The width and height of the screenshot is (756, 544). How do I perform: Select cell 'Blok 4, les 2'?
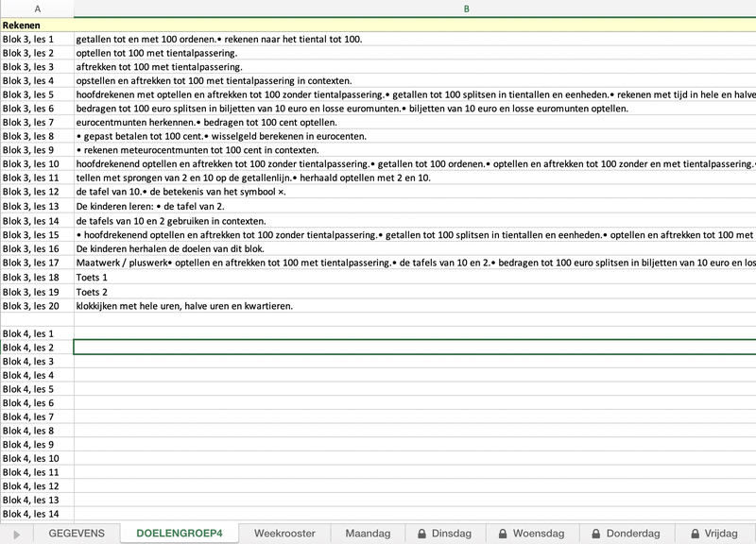click(37, 348)
